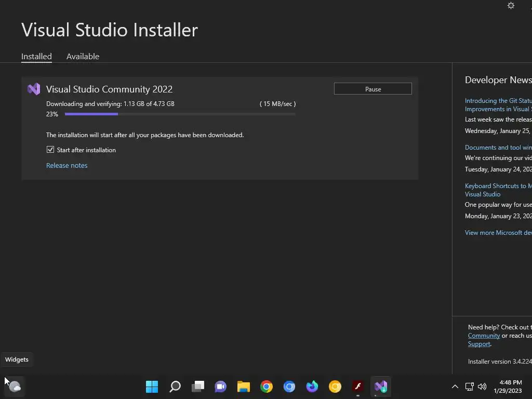Image resolution: width=532 pixels, height=399 pixels.
Task: Click the installation will start message
Action: 145,135
